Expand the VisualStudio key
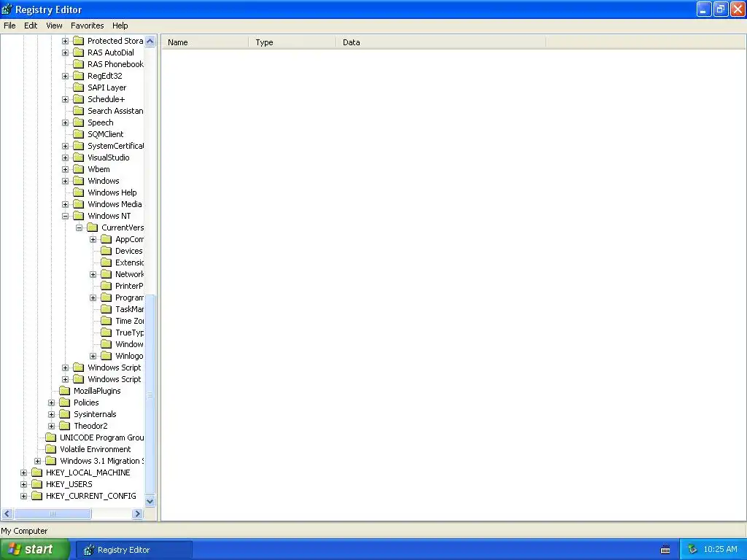 tap(65, 157)
